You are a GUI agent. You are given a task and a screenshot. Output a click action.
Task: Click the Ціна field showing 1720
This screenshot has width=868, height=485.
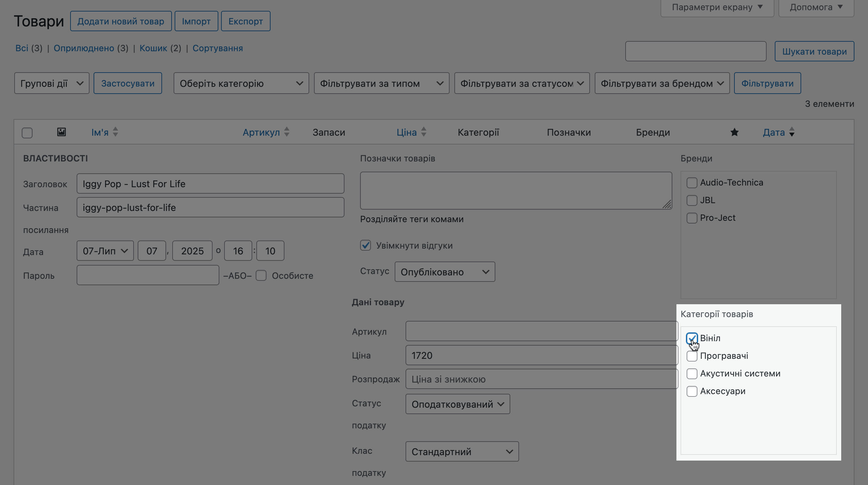[x=541, y=355]
